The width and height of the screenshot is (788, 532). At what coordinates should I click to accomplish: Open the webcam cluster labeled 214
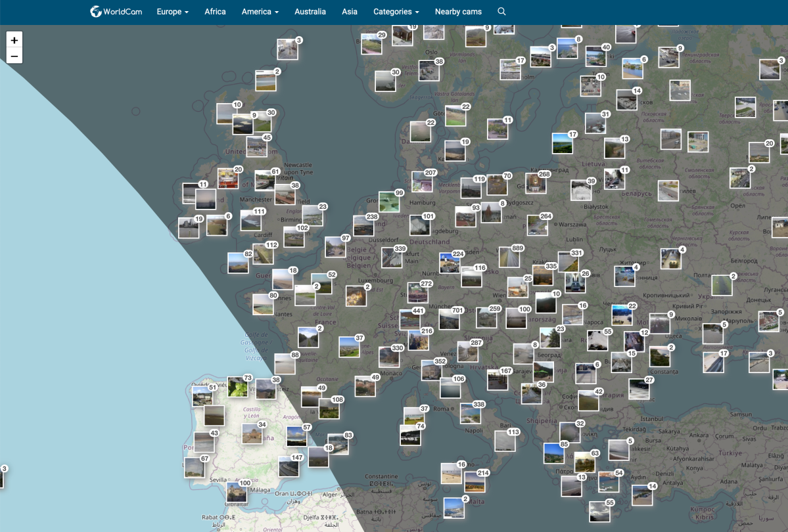[475, 481]
